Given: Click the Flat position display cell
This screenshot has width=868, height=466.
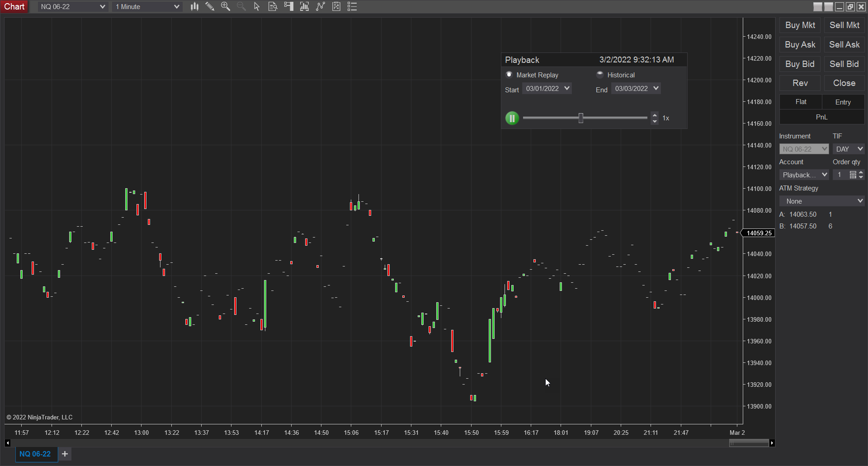Looking at the screenshot, I should click(801, 102).
